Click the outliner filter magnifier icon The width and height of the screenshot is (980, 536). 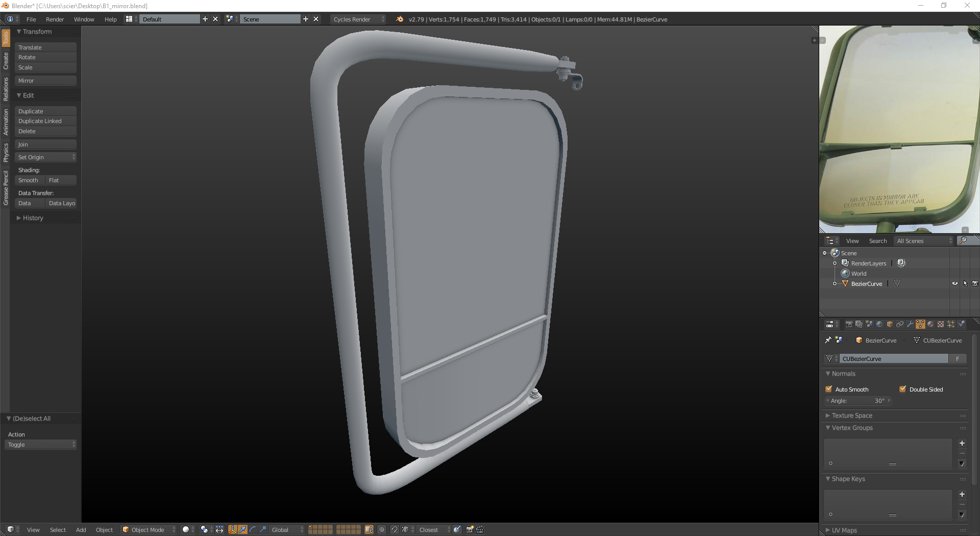point(963,240)
